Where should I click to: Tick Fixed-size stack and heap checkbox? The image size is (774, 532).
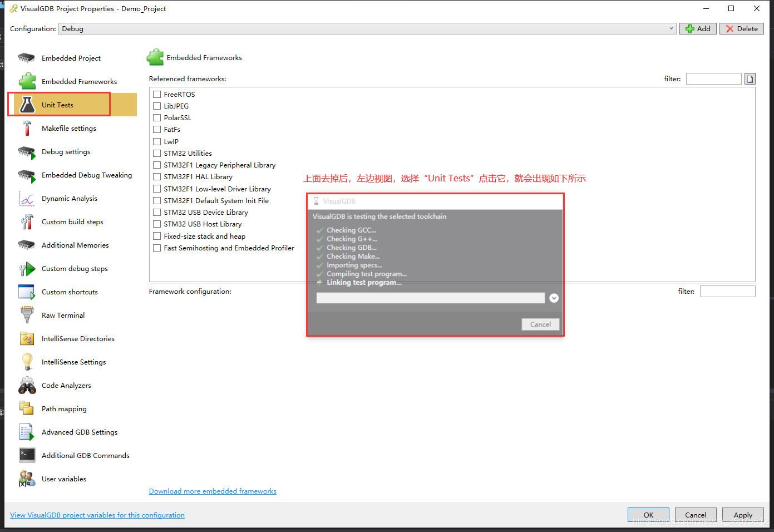[157, 237]
